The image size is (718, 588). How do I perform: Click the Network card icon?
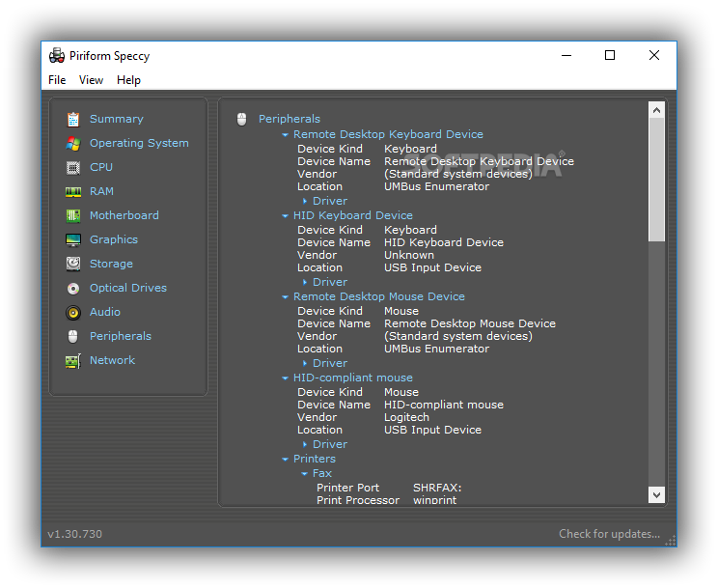tap(73, 361)
